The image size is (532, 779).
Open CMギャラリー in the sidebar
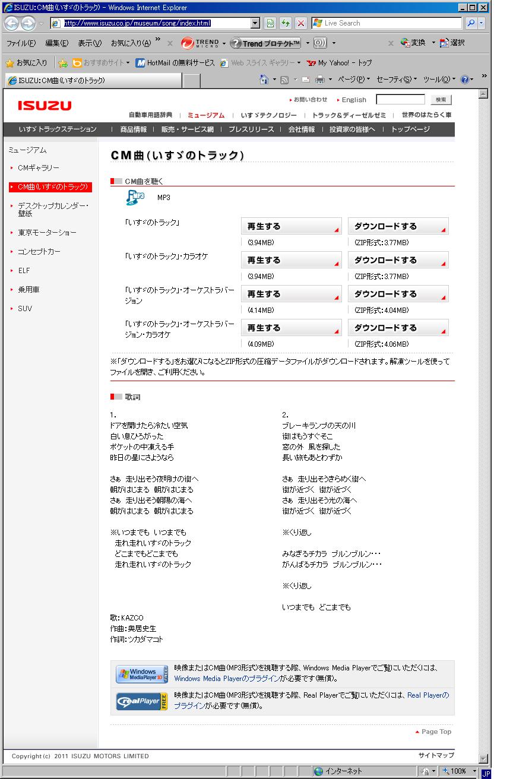(39, 168)
